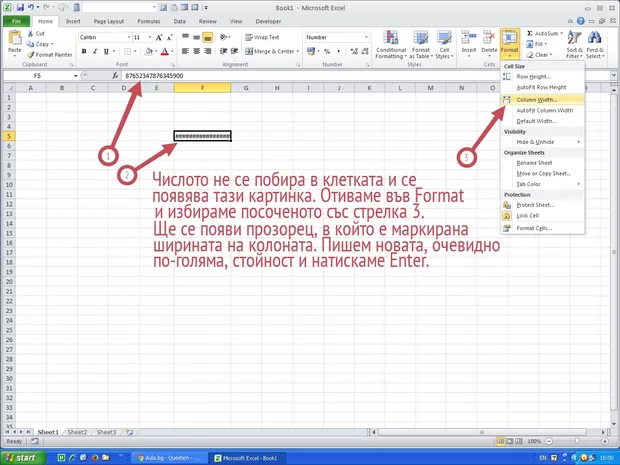This screenshot has width=620, height=465.
Task: Switch to the Insert tab
Action: (x=73, y=21)
